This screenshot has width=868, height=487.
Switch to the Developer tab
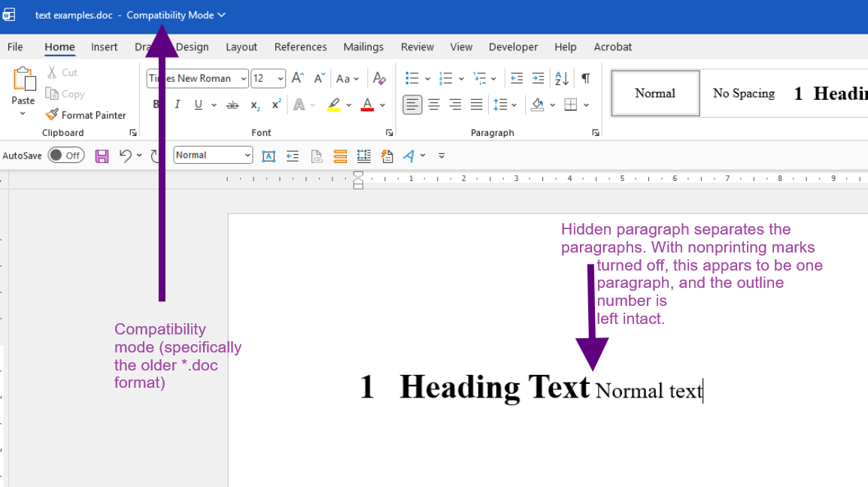pyautogui.click(x=513, y=47)
